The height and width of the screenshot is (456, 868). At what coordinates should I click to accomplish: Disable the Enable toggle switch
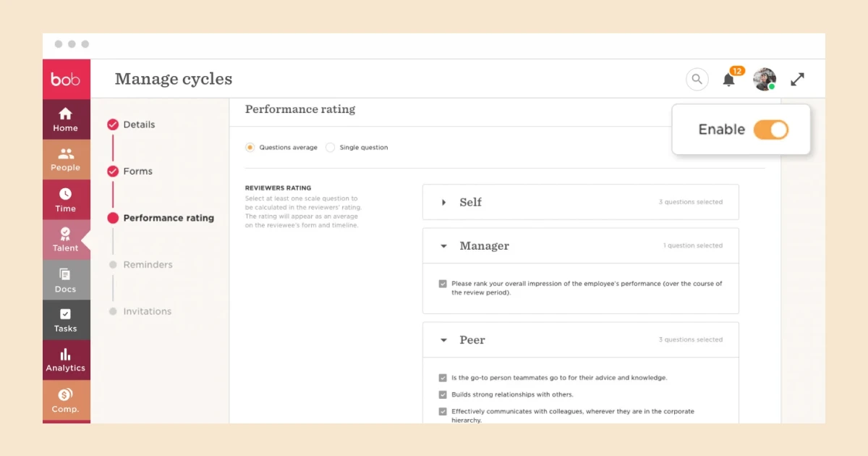[x=772, y=130]
